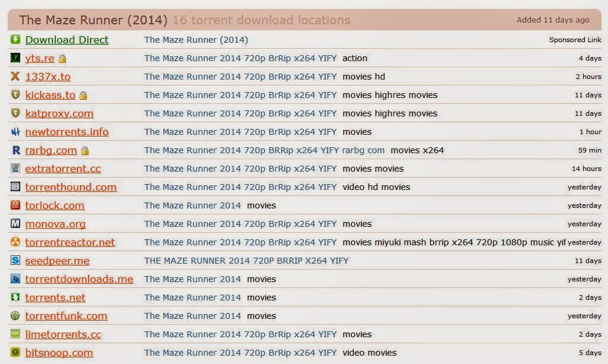
Task: Click the 'Sponsored Link' label
Action: [575, 40]
